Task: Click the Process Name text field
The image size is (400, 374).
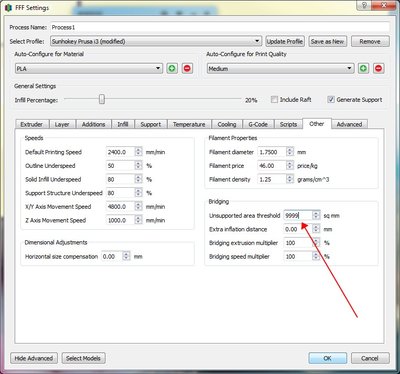Action: (220, 27)
